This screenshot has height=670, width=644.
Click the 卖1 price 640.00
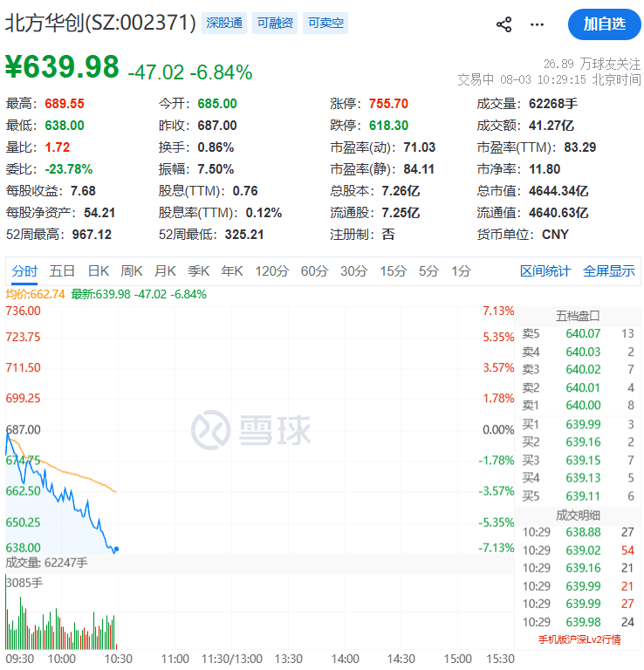point(583,406)
